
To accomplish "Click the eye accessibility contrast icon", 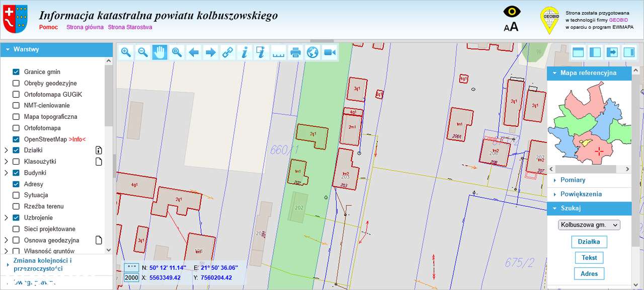I will tap(512, 12).
